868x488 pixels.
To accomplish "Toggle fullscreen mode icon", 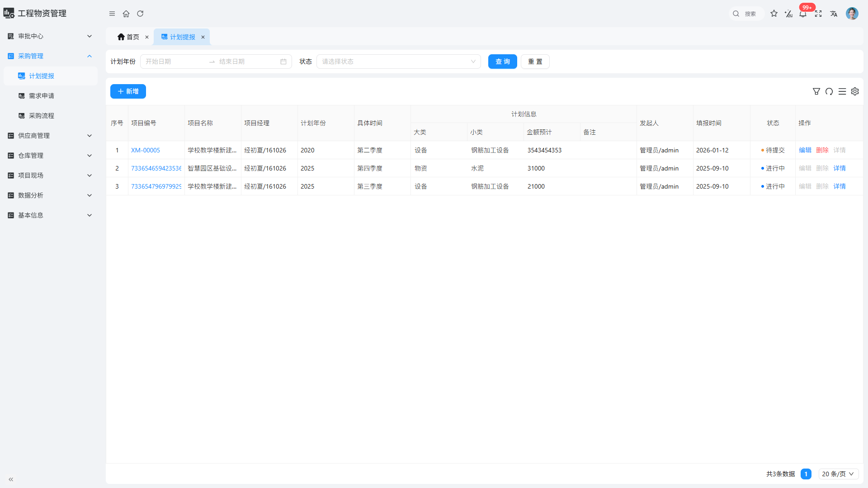I will [x=818, y=14].
